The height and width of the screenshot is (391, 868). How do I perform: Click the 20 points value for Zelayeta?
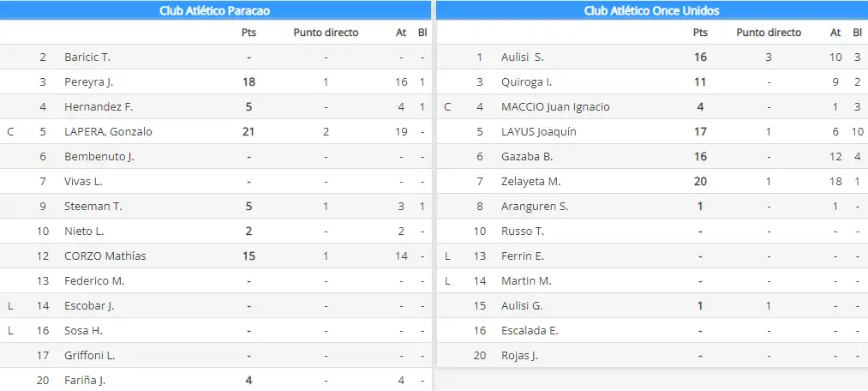click(x=700, y=181)
